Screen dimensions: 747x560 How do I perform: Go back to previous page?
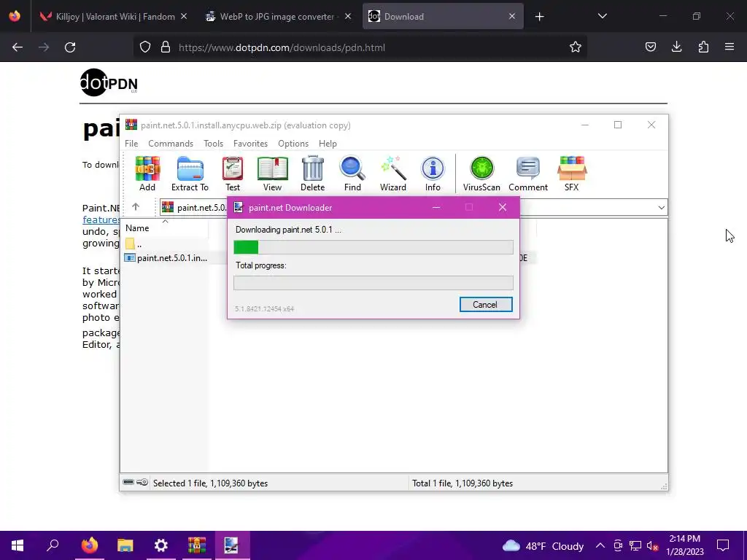[18, 47]
